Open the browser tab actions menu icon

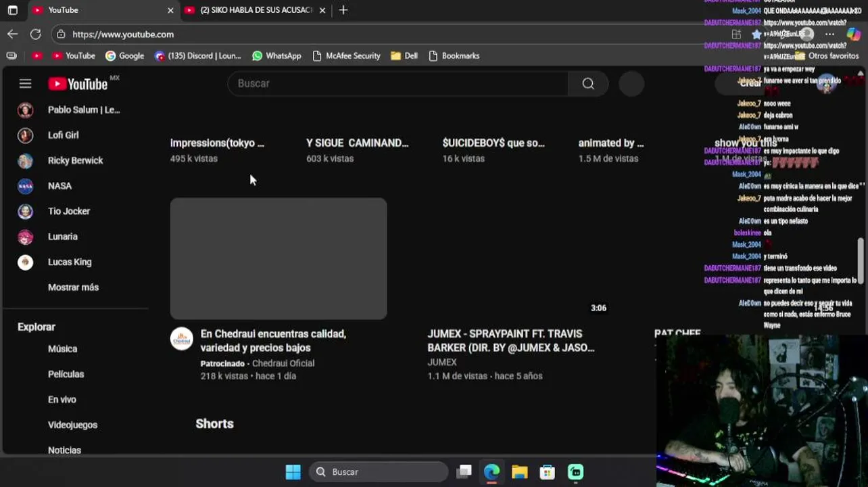tap(12, 10)
